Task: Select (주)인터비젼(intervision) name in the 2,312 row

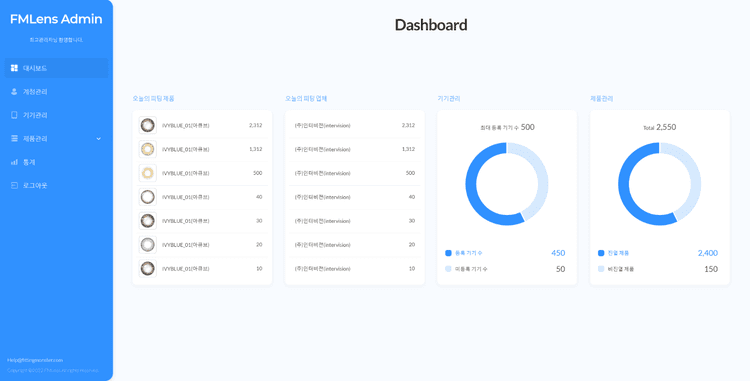Action: [x=322, y=125]
